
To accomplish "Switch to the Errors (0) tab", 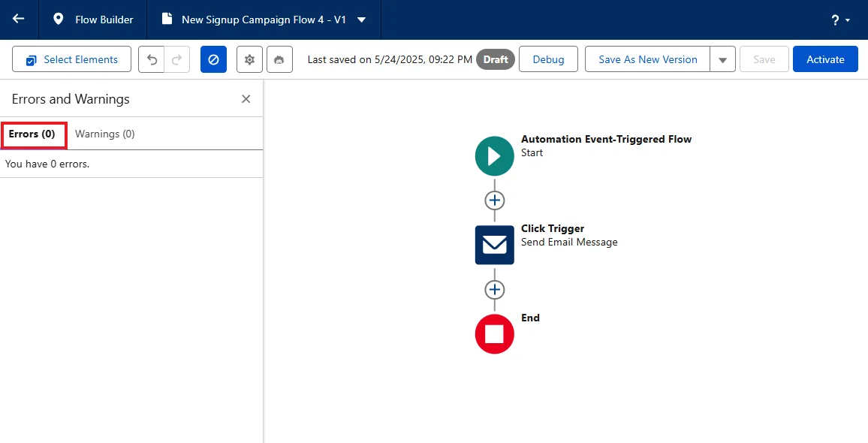I will pyautogui.click(x=32, y=134).
